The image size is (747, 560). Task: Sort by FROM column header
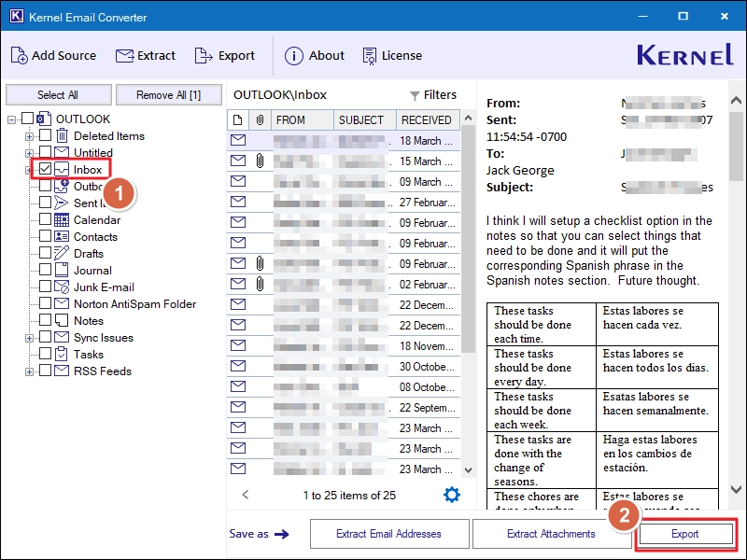pyautogui.click(x=302, y=120)
